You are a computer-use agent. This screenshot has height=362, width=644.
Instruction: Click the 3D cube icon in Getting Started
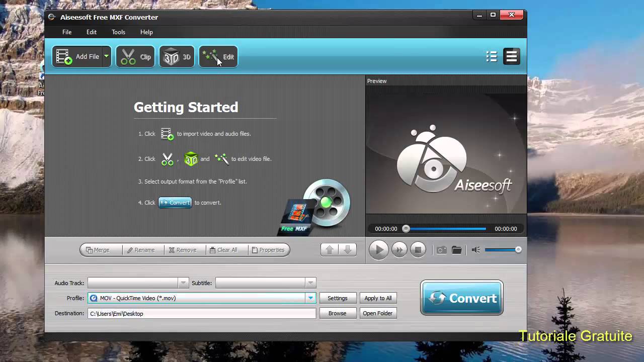click(x=191, y=159)
